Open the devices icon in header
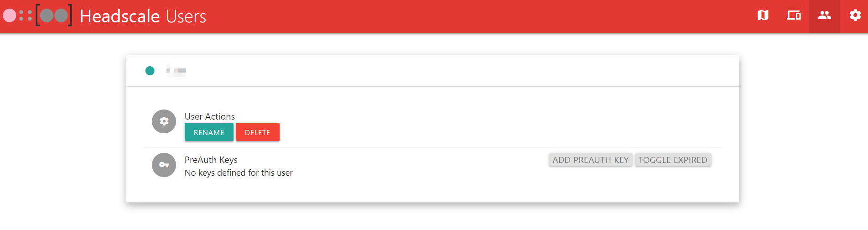868x230 pixels. pyautogui.click(x=794, y=16)
